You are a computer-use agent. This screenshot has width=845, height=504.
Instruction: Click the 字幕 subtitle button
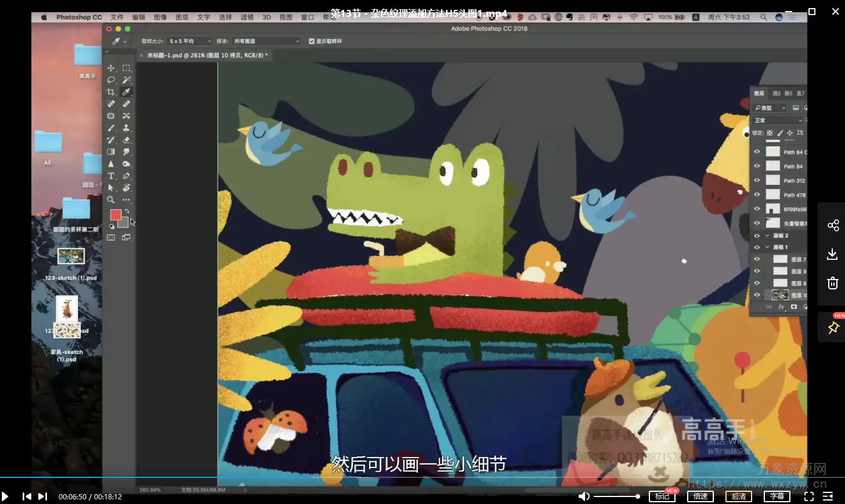pos(777,496)
